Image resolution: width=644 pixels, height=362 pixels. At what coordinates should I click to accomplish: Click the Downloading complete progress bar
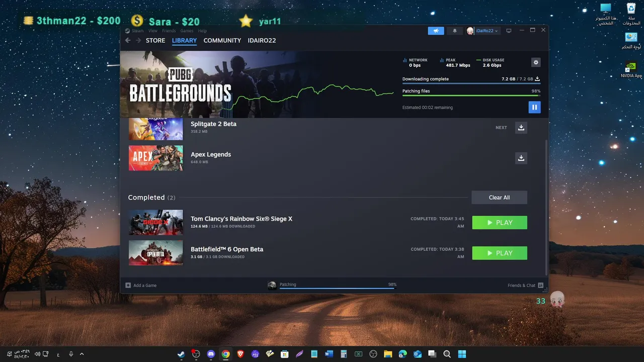[471, 83]
